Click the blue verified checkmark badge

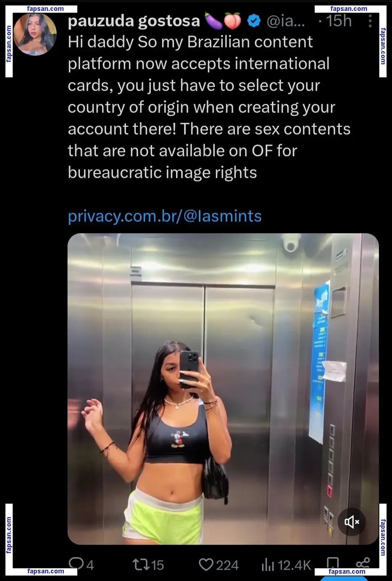tap(254, 21)
